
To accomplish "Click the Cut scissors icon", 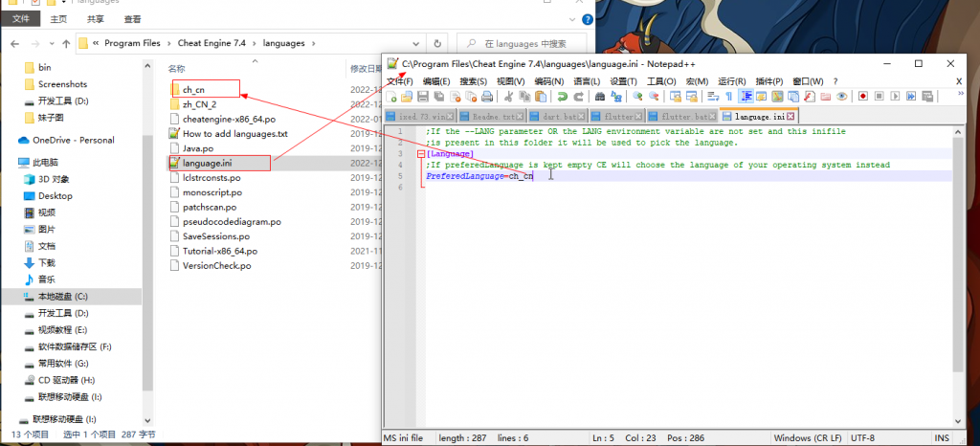I will 508,97.
